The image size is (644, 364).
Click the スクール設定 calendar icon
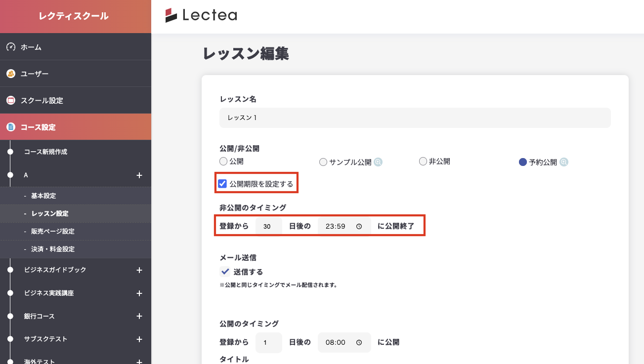click(x=11, y=100)
